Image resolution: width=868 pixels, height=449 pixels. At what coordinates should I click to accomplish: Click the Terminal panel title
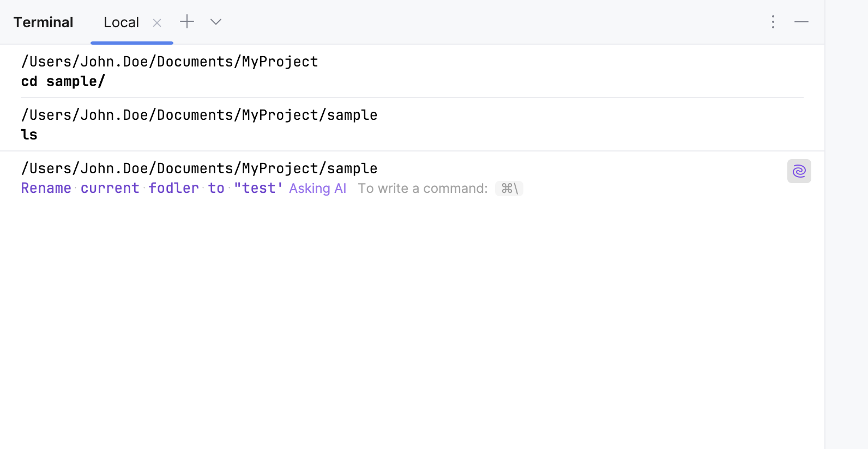coord(43,22)
